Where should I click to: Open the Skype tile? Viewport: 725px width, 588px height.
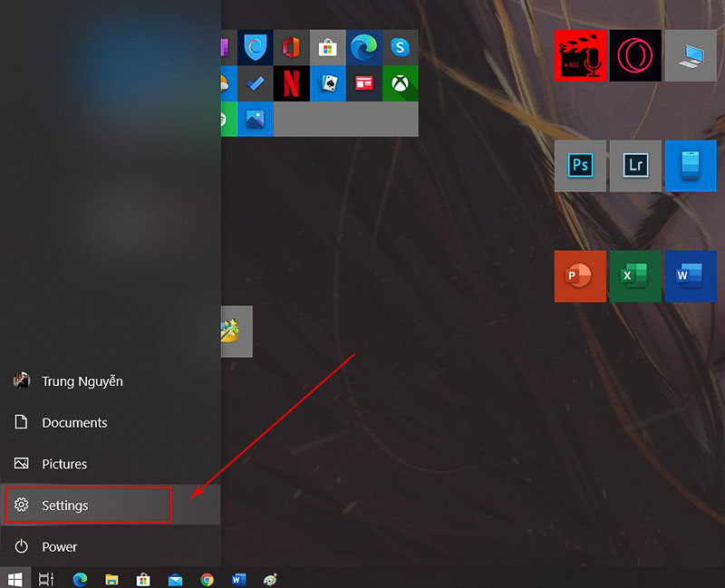(400, 46)
